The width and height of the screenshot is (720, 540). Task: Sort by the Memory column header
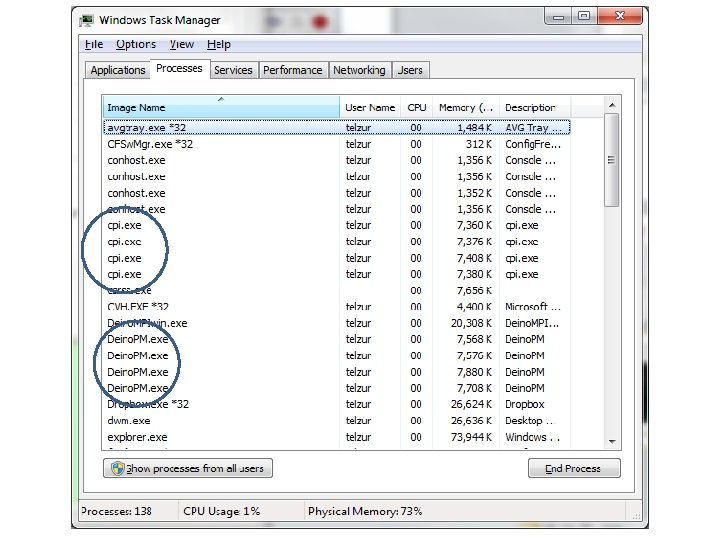(466, 107)
